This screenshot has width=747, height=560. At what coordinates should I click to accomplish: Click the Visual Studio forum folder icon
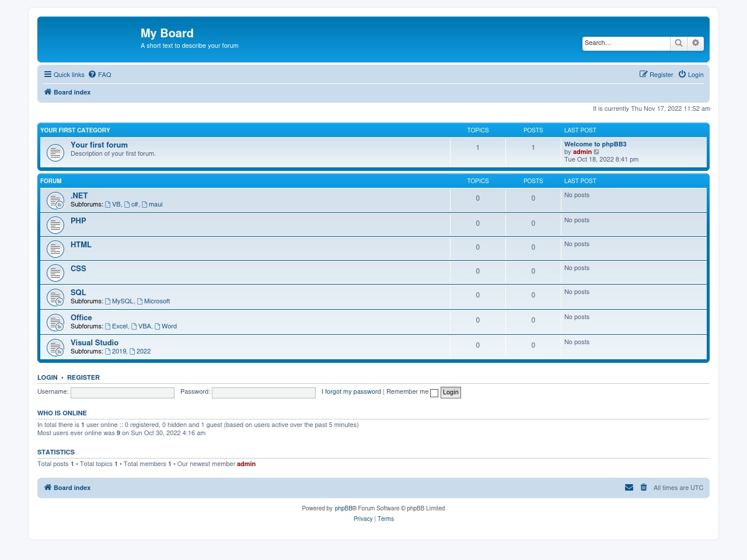click(x=55, y=348)
